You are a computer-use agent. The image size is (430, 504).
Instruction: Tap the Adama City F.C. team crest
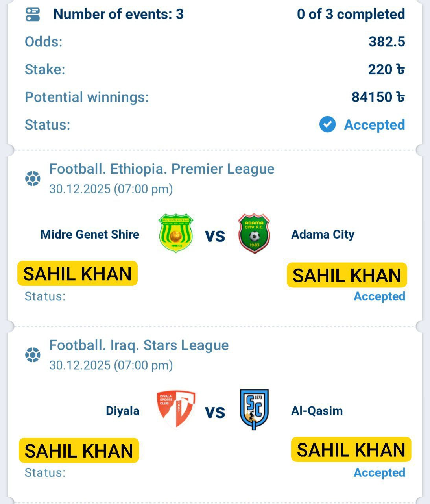254,233
